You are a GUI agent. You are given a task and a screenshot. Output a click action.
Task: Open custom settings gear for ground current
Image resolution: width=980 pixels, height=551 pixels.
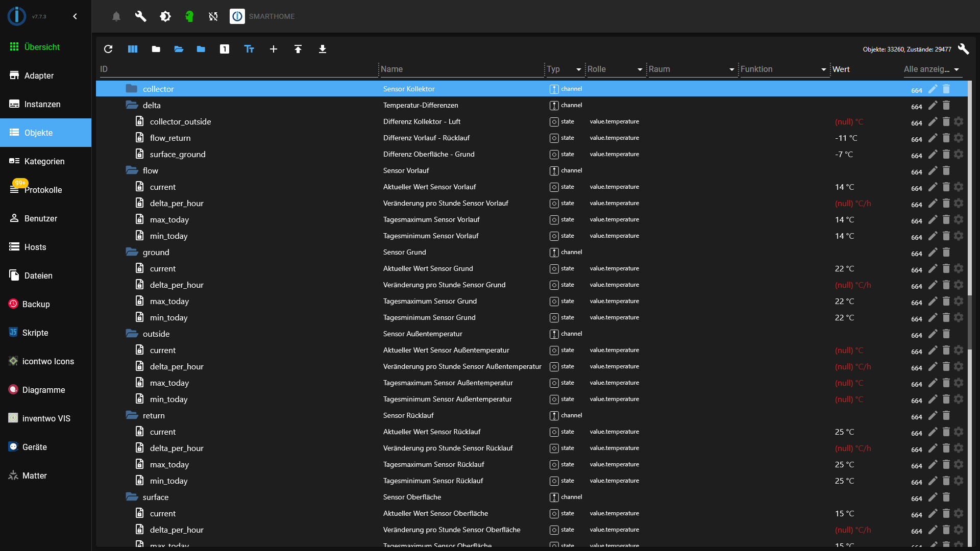coord(959,268)
